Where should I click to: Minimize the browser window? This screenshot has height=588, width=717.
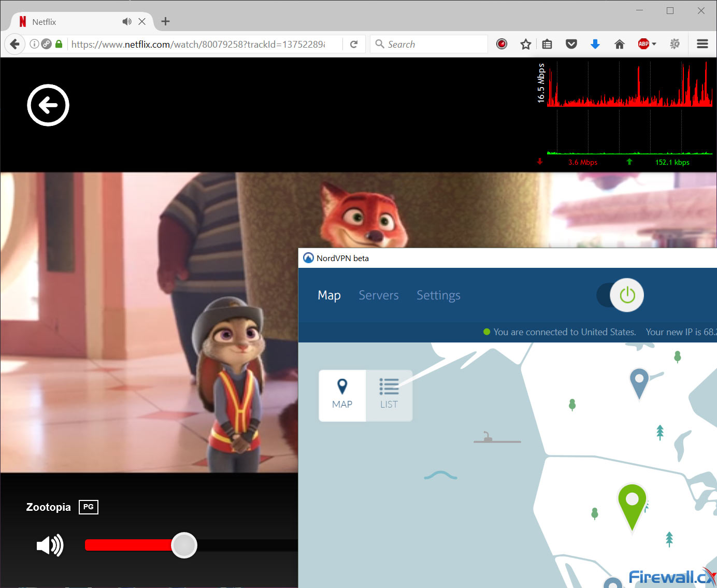pos(639,10)
